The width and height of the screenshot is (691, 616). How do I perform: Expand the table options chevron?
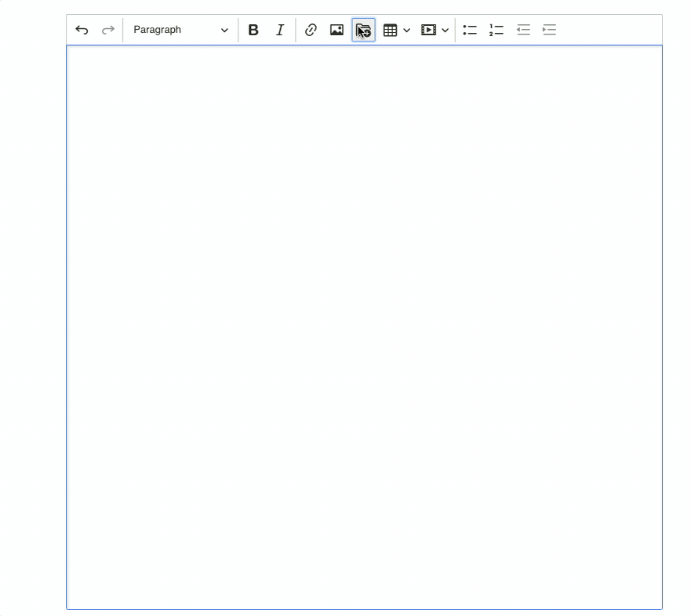tap(406, 30)
